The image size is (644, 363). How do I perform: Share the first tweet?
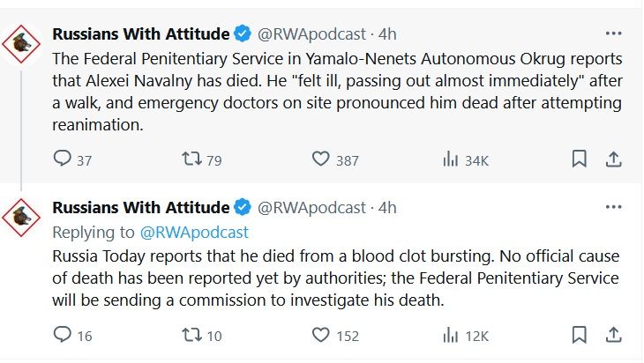613,159
